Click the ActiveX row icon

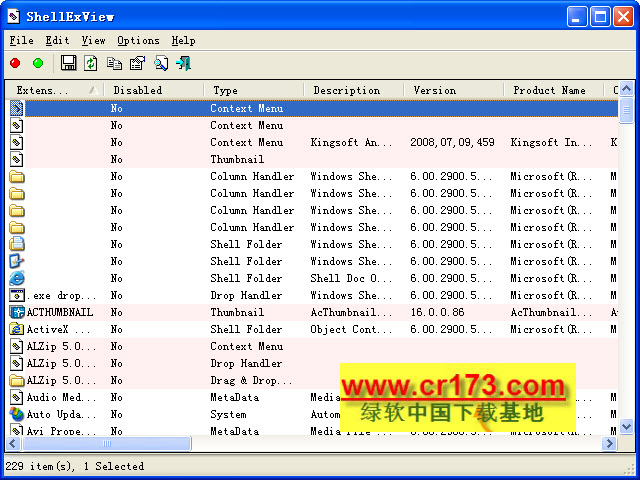tap(17, 329)
